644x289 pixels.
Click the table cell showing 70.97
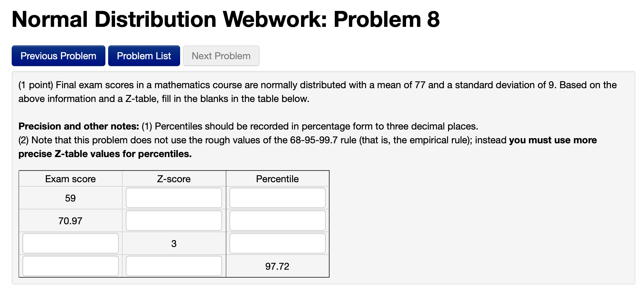coord(70,220)
